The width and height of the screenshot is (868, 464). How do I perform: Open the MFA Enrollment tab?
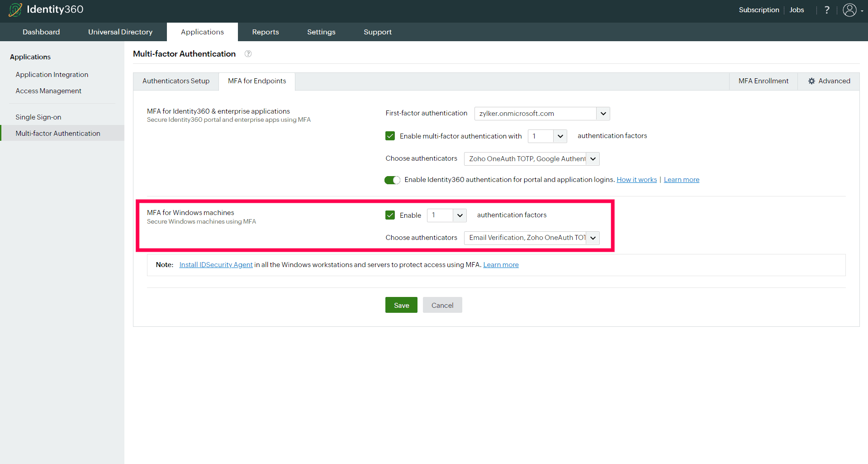(764, 81)
